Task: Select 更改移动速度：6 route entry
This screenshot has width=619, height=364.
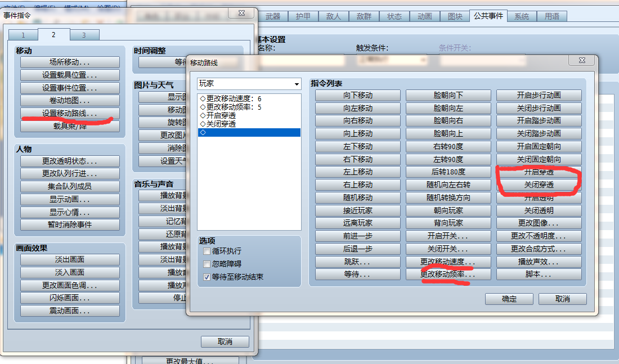Action: [x=249, y=98]
